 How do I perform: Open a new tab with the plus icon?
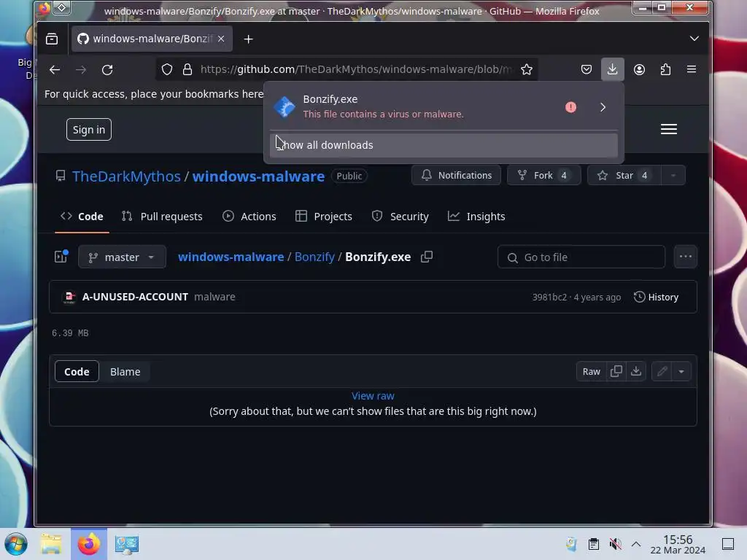[x=248, y=39]
